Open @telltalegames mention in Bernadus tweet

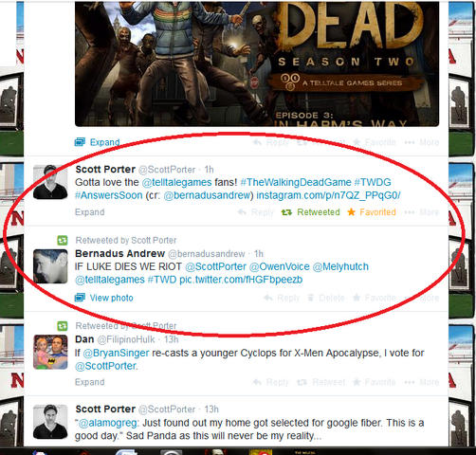(x=110, y=280)
